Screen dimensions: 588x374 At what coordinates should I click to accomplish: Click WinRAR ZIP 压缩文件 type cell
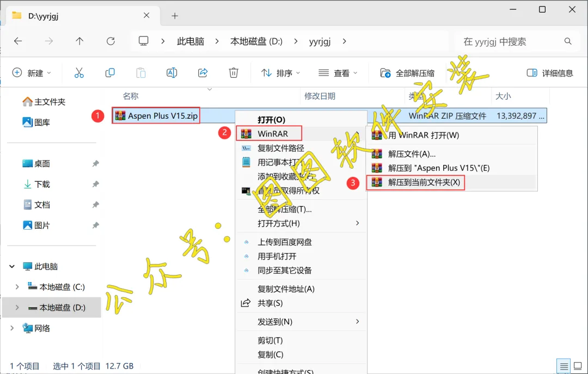coord(447,115)
